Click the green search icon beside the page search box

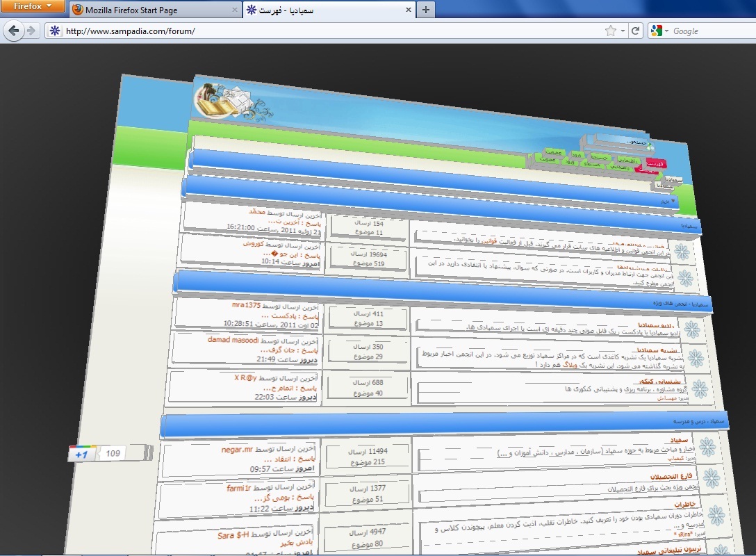650,146
